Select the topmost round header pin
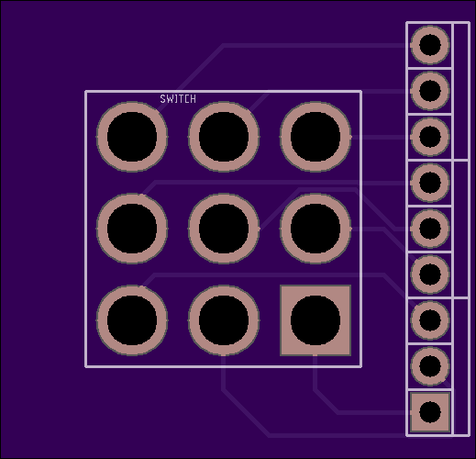Viewport: 476px width, 459px height. click(x=430, y=45)
